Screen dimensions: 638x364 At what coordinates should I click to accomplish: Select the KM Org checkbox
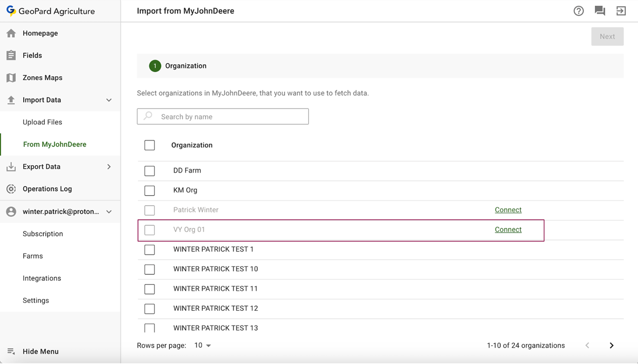(150, 190)
